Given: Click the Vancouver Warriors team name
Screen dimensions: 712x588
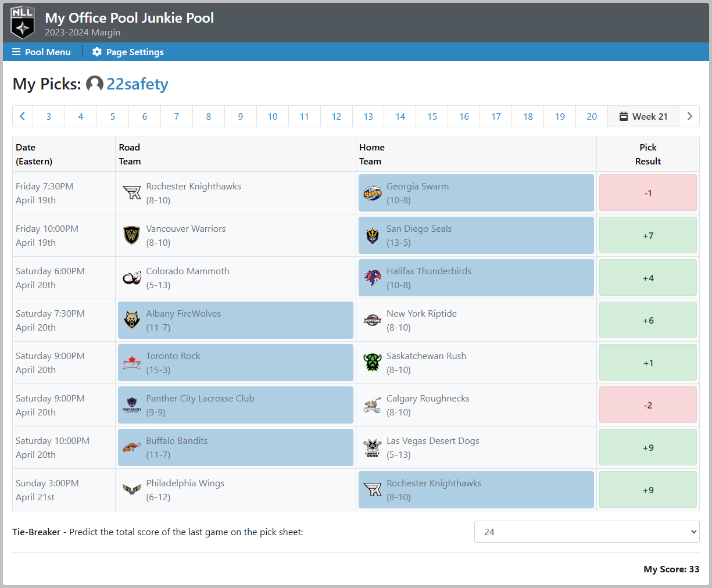Looking at the screenshot, I should 186,229.
